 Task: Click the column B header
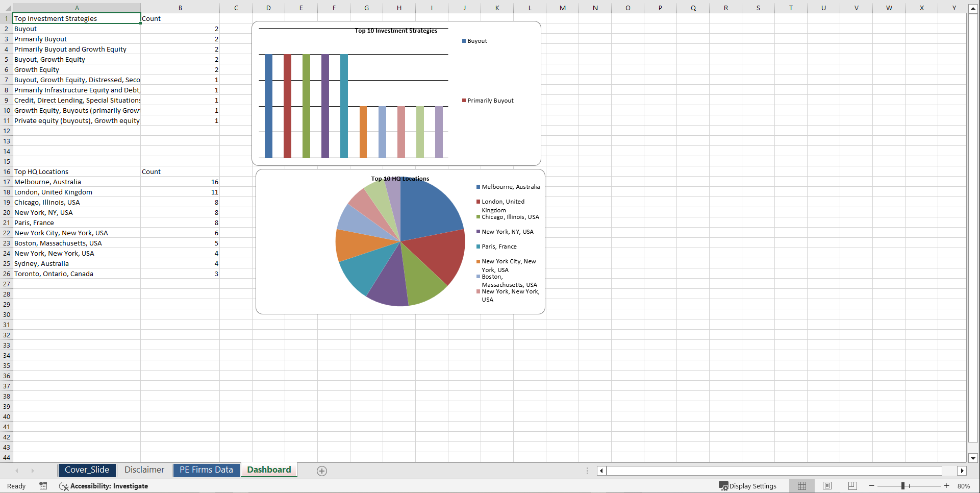[x=180, y=8]
